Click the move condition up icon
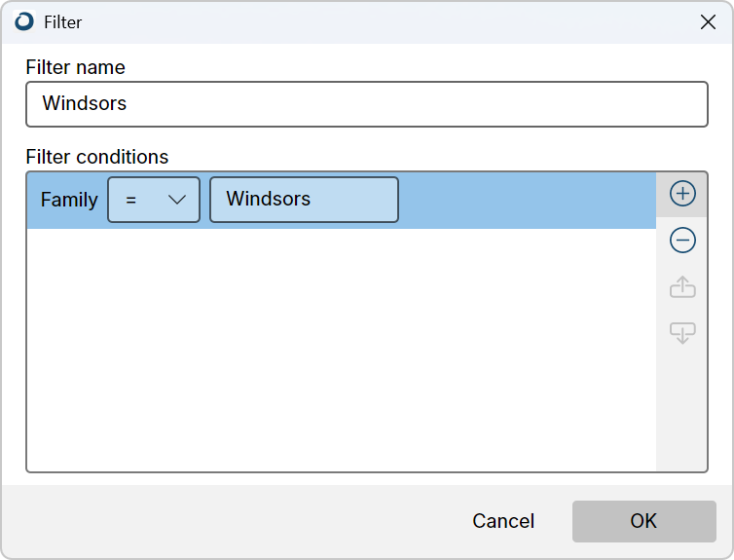This screenshot has height=560, width=734. tap(682, 287)
